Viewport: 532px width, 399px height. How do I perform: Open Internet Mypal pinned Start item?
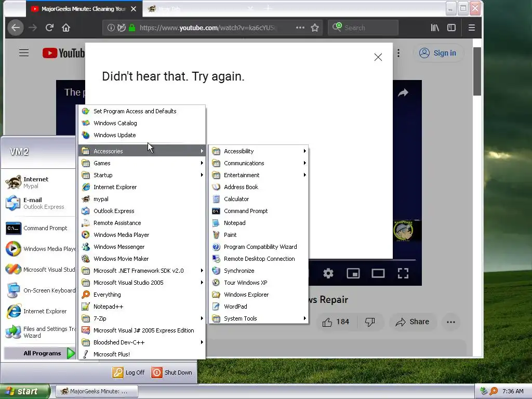[x=39, y=182]
